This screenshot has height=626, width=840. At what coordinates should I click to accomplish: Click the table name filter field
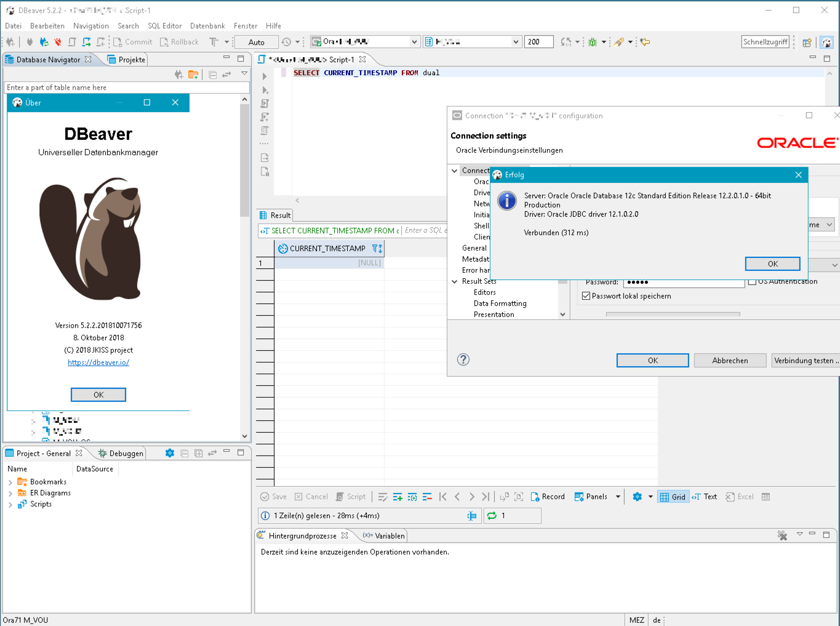[127, 87]
